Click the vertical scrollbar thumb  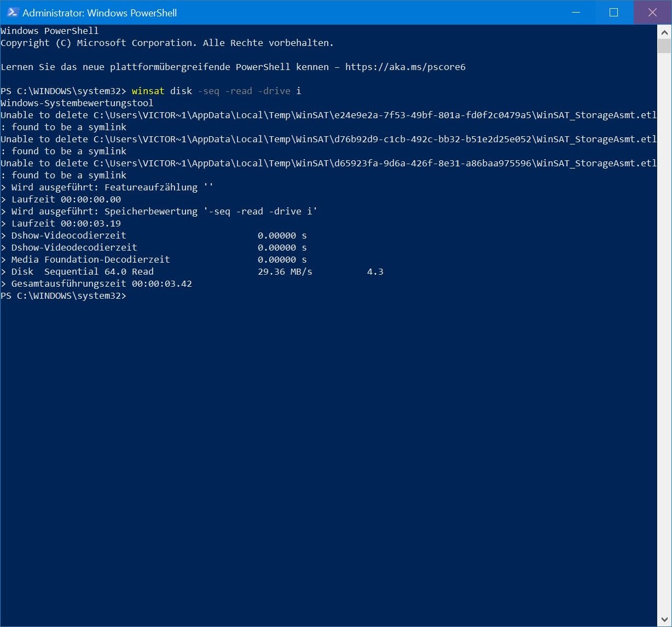(x=664, y=45)
